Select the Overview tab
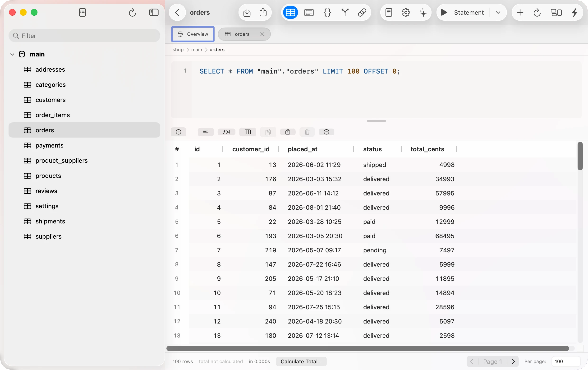The image size is (588, 370). (193, 34)
